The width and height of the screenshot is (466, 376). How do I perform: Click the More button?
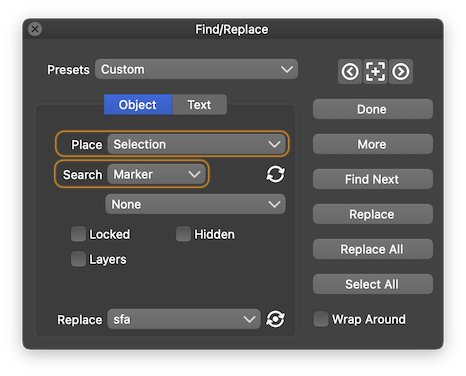373,144
